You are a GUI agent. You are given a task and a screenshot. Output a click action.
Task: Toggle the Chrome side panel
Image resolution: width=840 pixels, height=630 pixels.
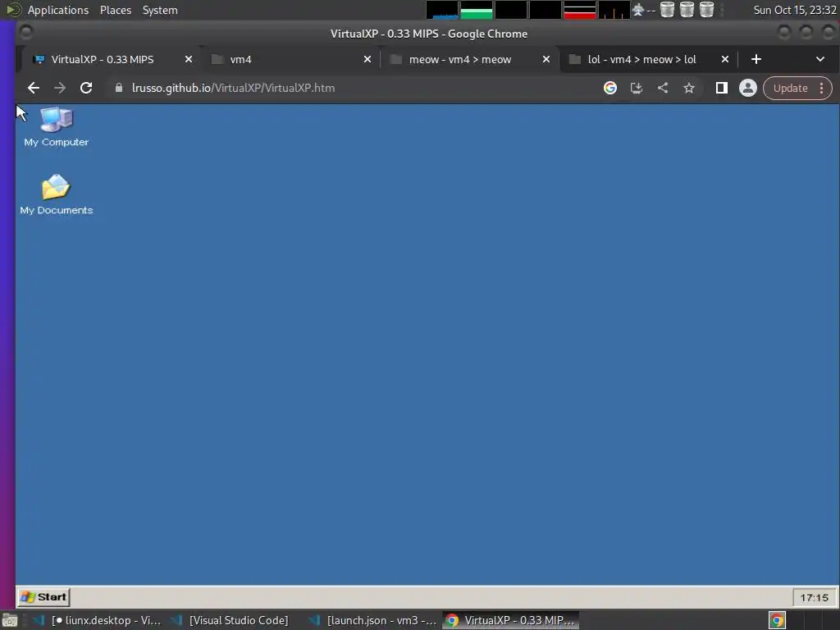pos(722,88)
